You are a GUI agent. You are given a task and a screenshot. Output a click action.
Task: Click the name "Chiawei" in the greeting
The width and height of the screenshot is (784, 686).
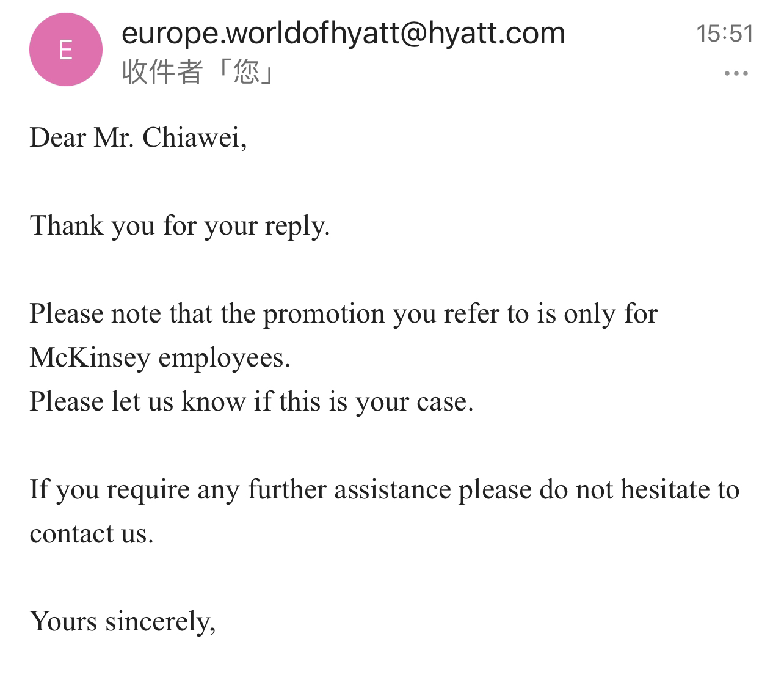tap(195, 138)
